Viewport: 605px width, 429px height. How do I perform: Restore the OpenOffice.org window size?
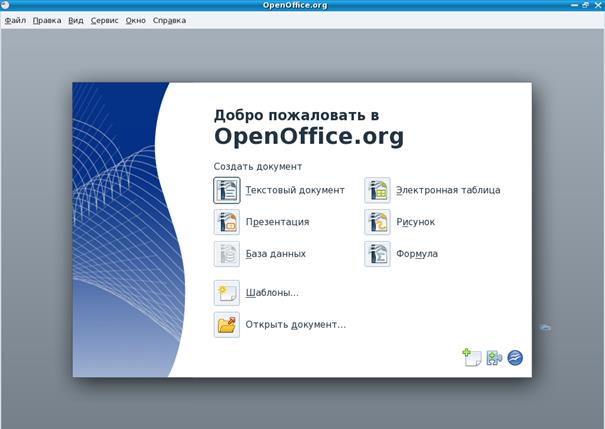click(586, 5)
